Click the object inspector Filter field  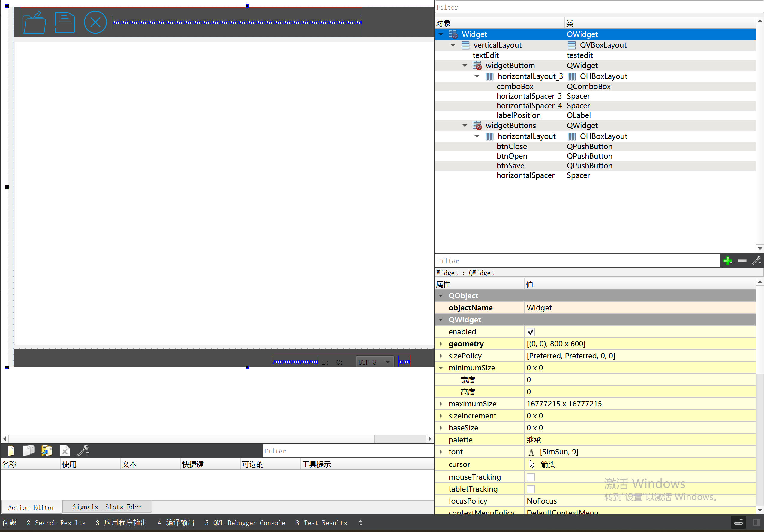(596, 7)
